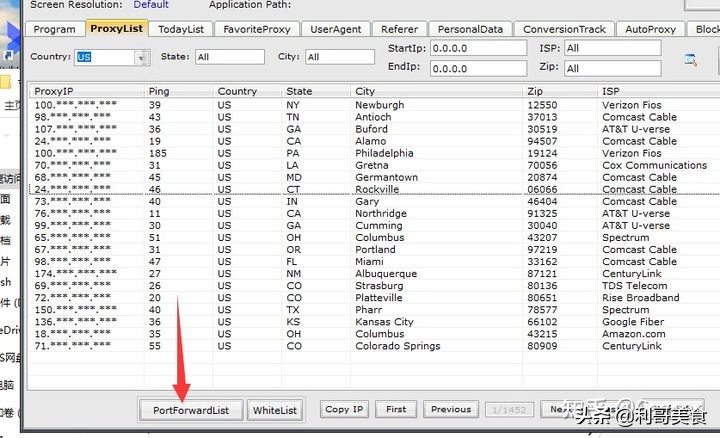The width and height of the screenshot is (720, 438).
Task: Select the Gary proxy row
Action: [x=374, y=202]
